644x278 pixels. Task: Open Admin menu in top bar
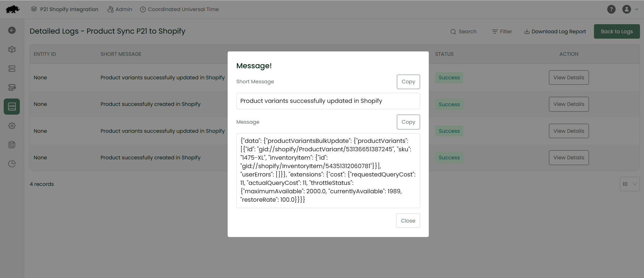pyautogui.click(x=120, y=9)
